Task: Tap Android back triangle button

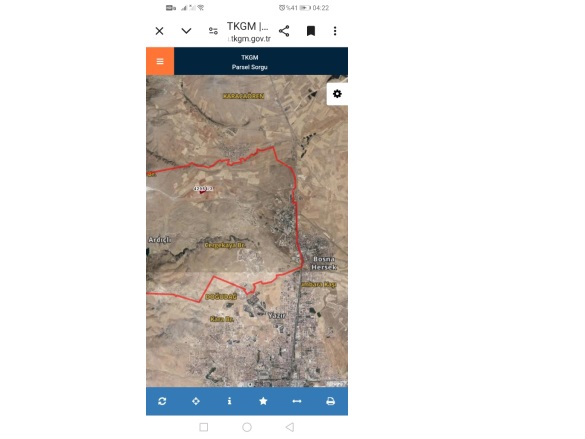Action: [290, 427]
